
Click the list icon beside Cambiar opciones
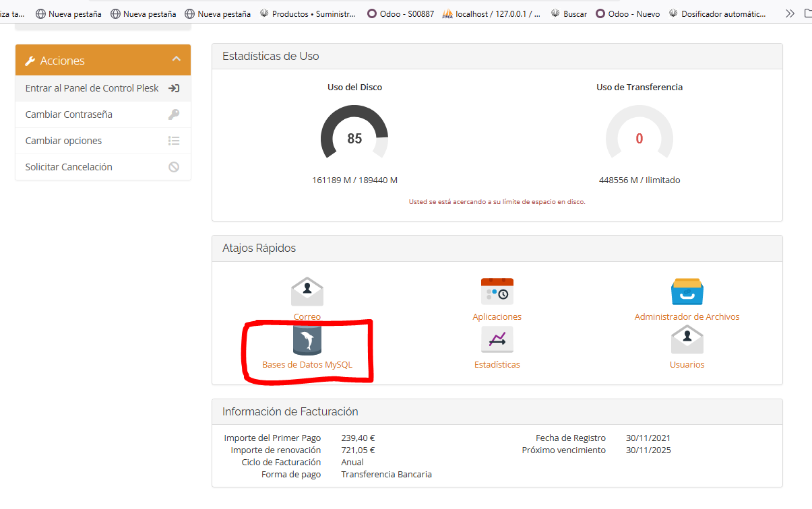pyautogui.click(x=174, y=141)
